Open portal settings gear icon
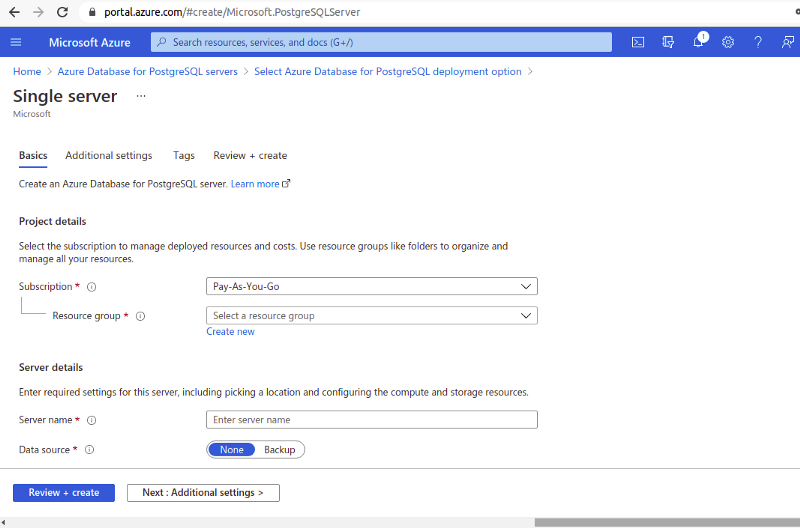 click(x=728, y=42)
